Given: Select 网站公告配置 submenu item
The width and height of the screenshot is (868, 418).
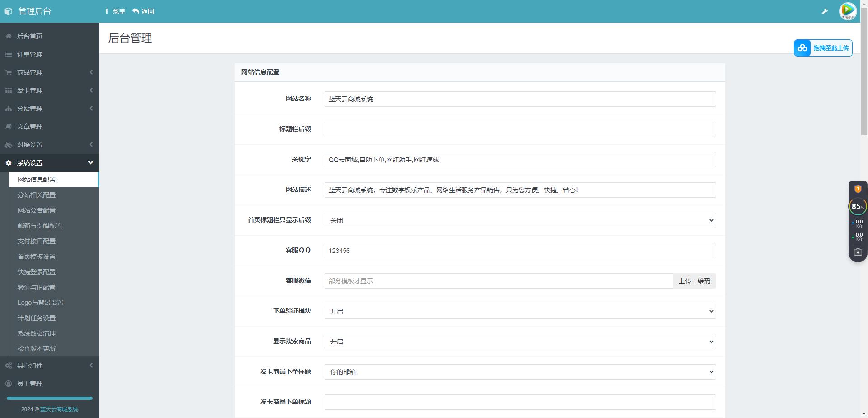Looking at the screenshot, I should [53, 210].
